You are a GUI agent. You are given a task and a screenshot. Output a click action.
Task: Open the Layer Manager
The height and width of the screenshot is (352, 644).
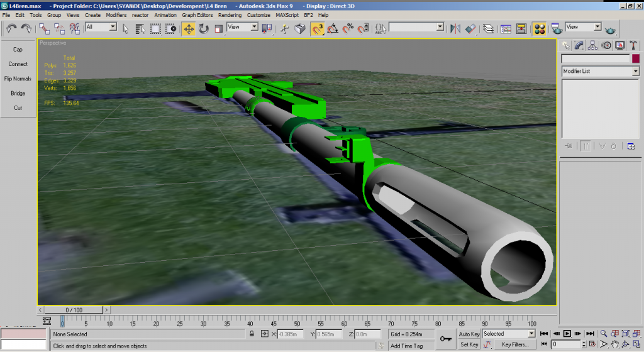[488, 28]
